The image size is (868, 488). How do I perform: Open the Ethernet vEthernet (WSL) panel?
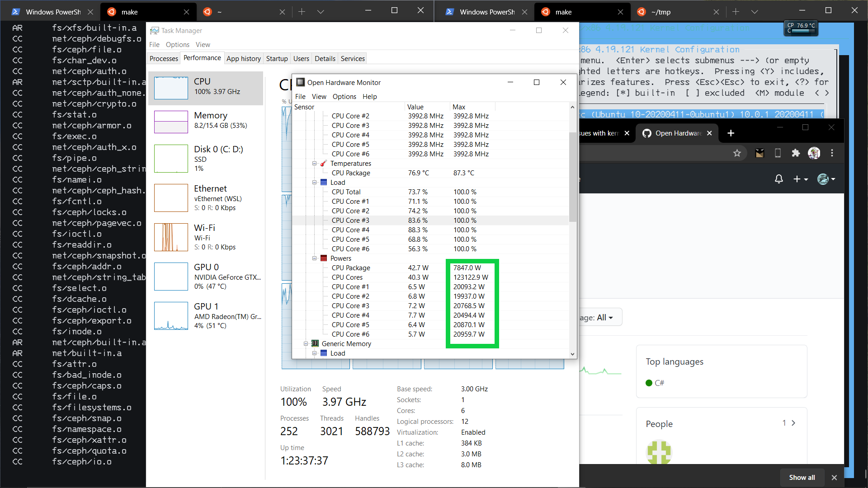(x=206, y=197)
